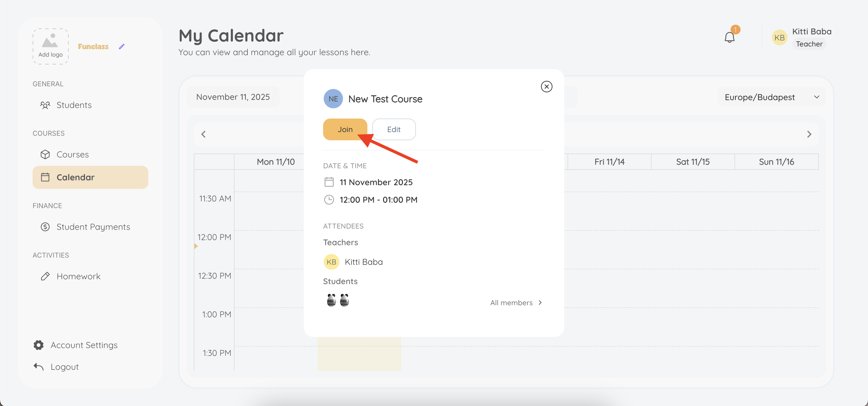Open the Students menu item
The image size is (868, 406).
(x=74, y=105)
